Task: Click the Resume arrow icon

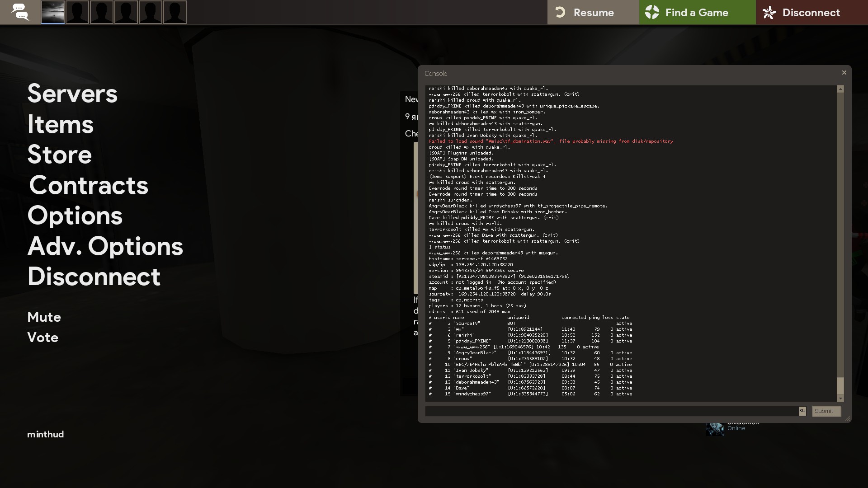Action: [x=560, y=12]
